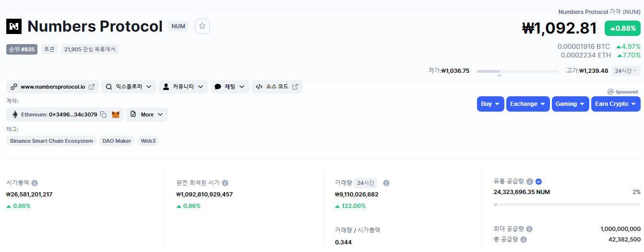This screenshot has width=644, height=252.
Task: Show info icon for 최대 공급량
Action: coord(529,229)
